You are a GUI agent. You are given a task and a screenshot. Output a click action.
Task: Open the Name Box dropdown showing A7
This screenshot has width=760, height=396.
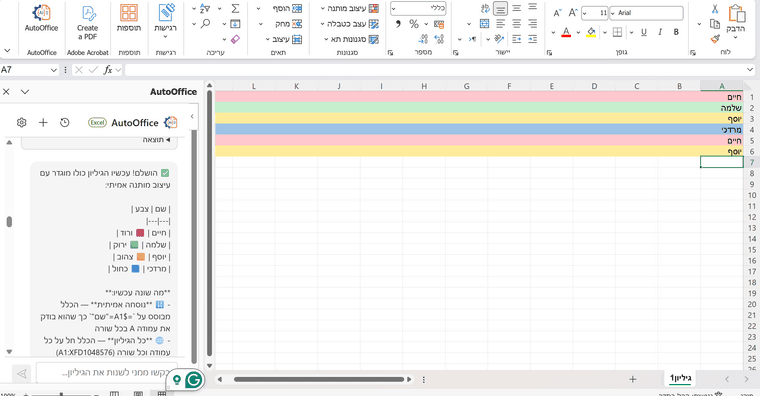(53, 70)
